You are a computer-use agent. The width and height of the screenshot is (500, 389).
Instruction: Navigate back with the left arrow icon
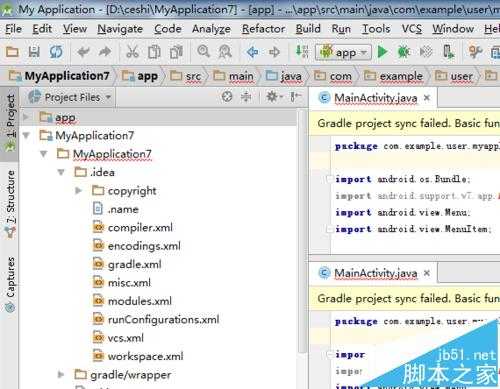point(253,52)
